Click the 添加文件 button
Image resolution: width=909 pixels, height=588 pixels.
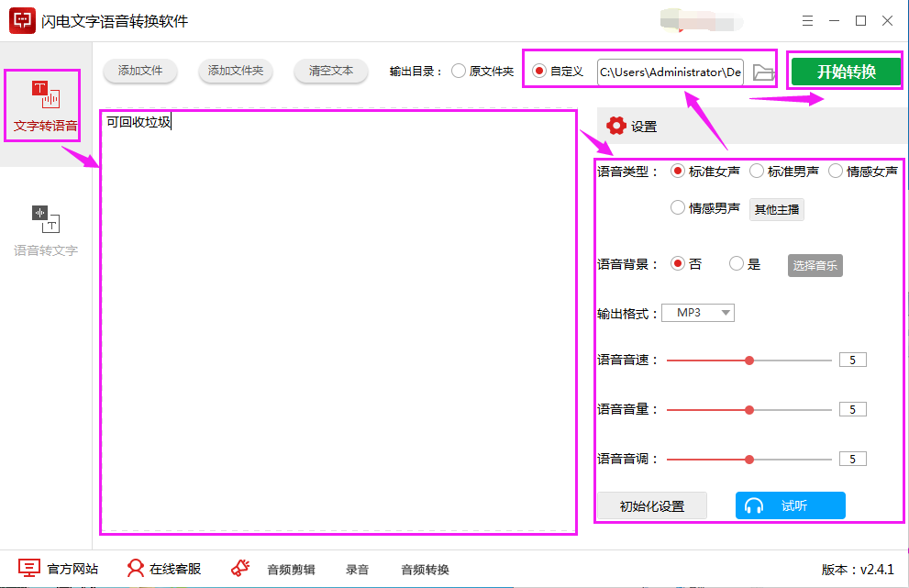coord(139,71)
